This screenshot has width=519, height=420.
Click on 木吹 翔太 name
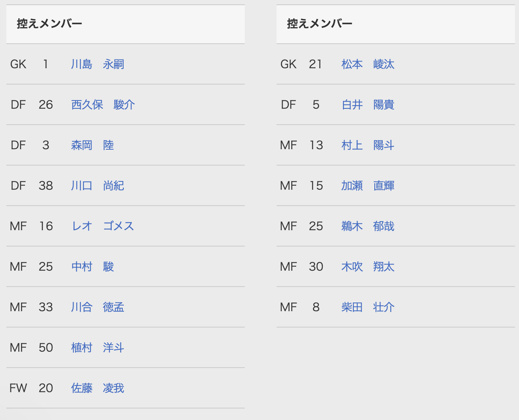click(368, 267)
